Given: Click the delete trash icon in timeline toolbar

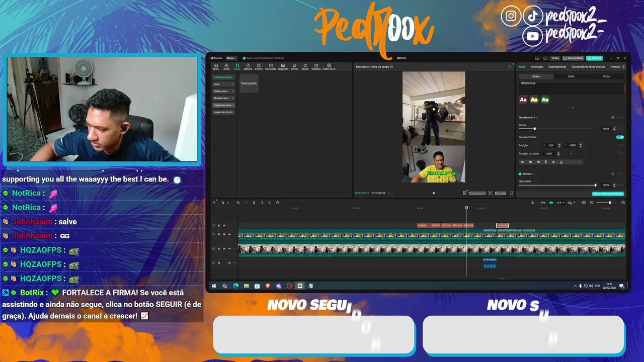Looking at the screenshot, I should click(277, 203).
